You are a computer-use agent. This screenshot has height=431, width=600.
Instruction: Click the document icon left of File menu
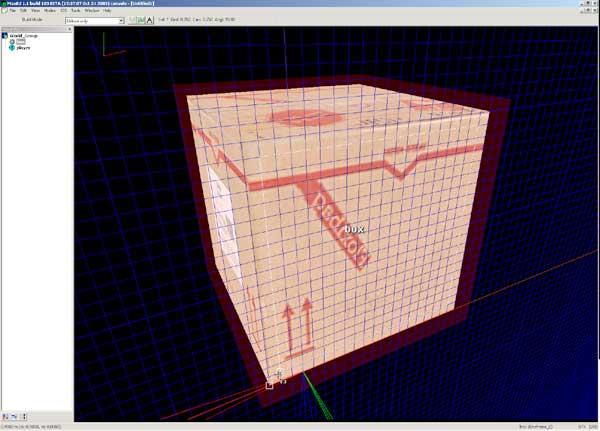tap(4, 11)
